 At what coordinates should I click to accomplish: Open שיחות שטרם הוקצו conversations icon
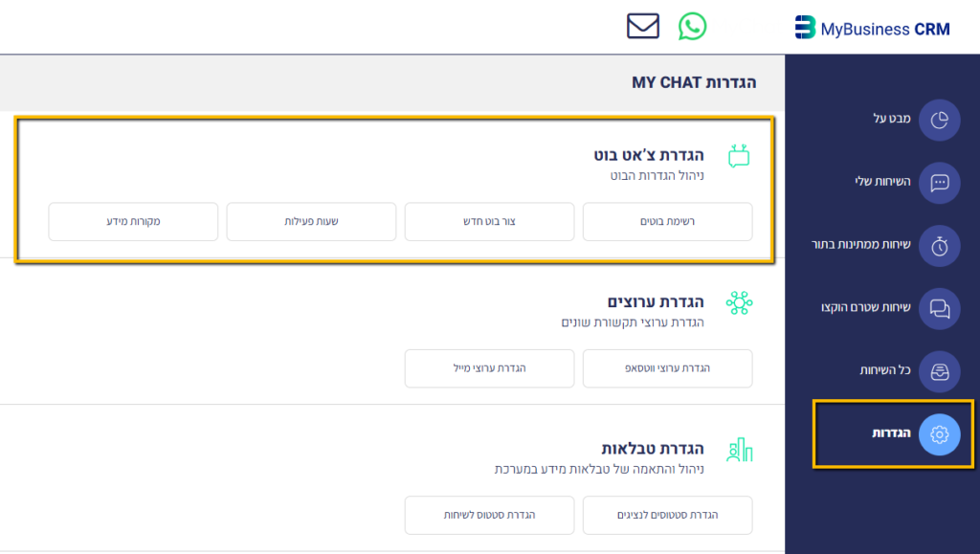pyautogui.click(x=939, y=308)
